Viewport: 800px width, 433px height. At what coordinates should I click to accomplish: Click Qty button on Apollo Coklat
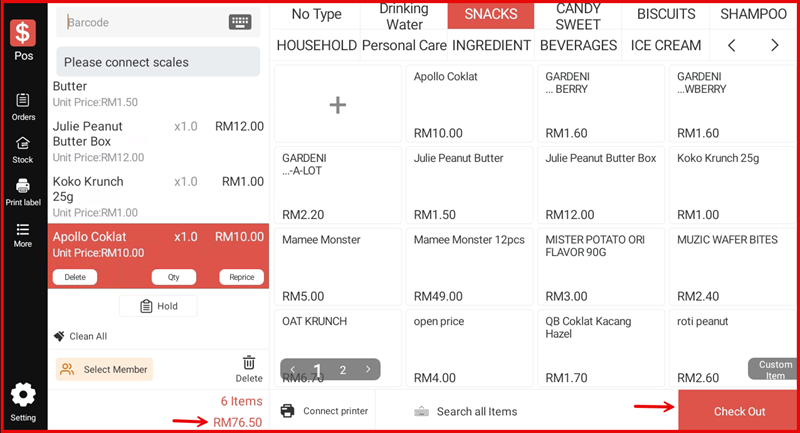click(173, 277)
